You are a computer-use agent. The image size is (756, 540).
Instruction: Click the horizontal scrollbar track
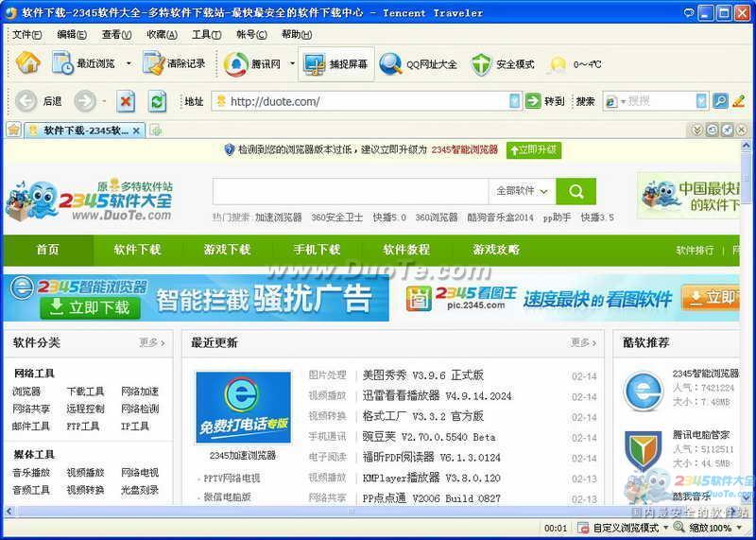click(x=371, y=511)
